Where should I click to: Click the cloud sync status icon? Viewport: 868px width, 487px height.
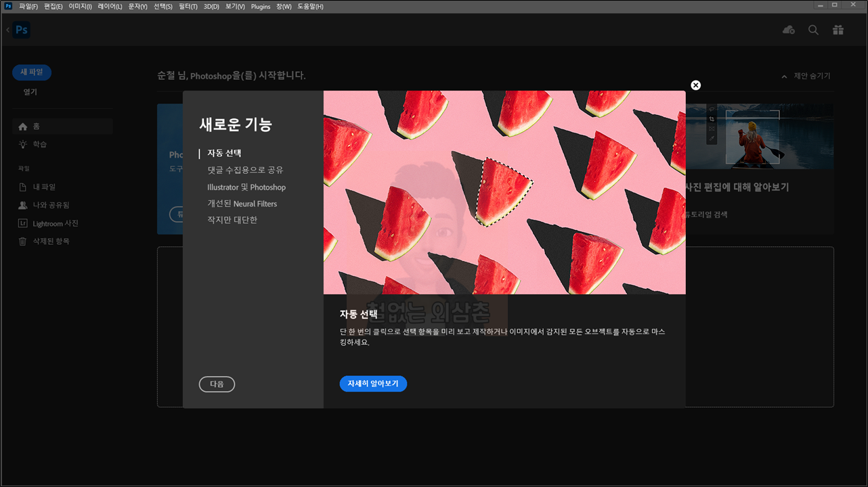[x=788, y=30]
